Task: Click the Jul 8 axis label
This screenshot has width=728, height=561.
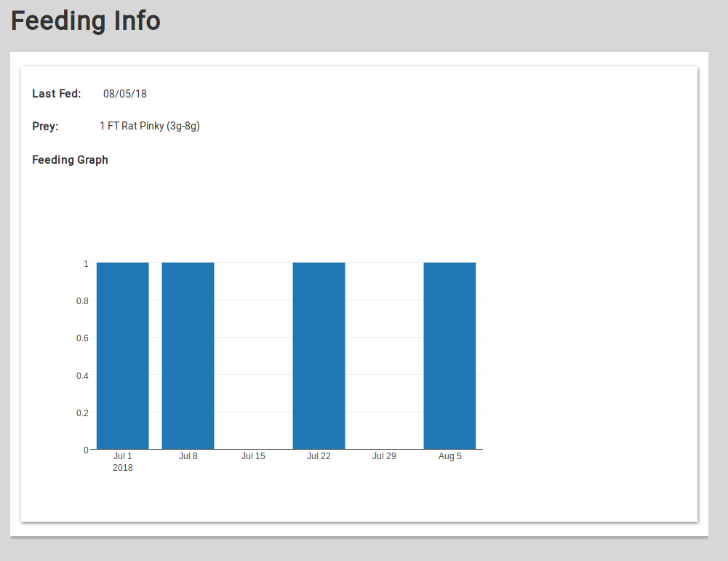Action: coord(188,455)
